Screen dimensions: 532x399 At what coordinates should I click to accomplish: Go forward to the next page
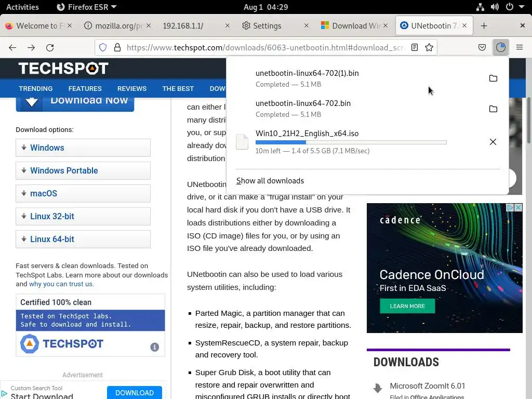pyautogui.click(x=31, y=47)
